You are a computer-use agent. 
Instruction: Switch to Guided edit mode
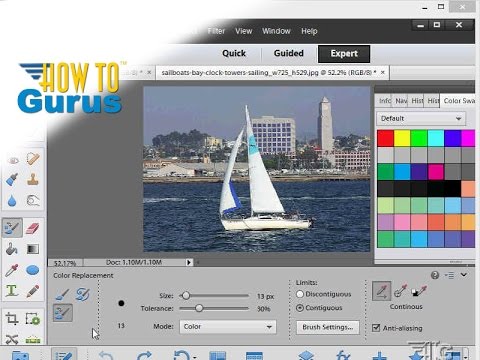tap(289, 53)
